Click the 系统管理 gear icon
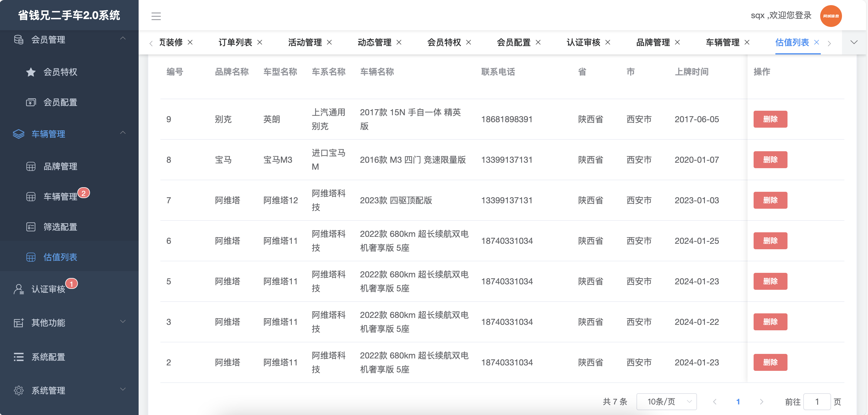The width and height of the screenshot is (868, 415). click(18, 390)
